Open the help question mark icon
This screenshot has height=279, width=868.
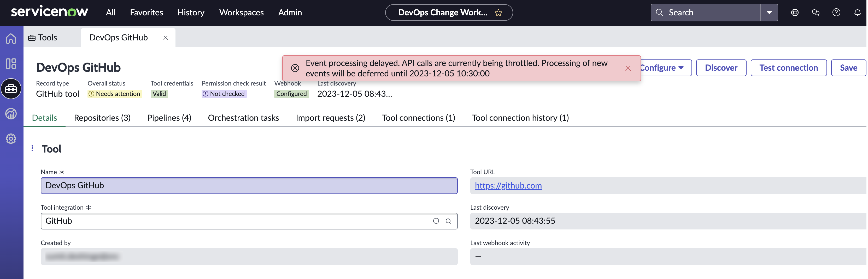[x=836, y=13]
